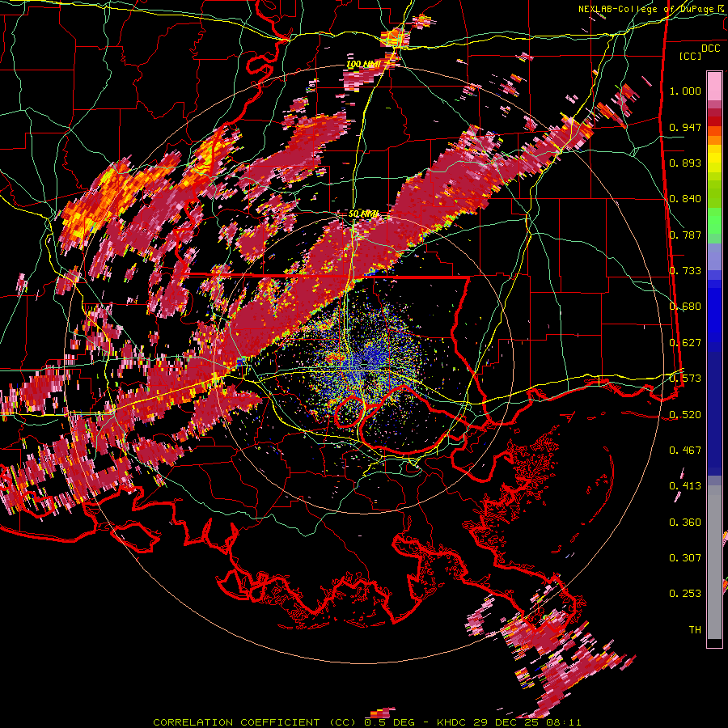Click the 100 NMI range ring label
This screenshot has height=728, width=728.
[x=363, y=64]
